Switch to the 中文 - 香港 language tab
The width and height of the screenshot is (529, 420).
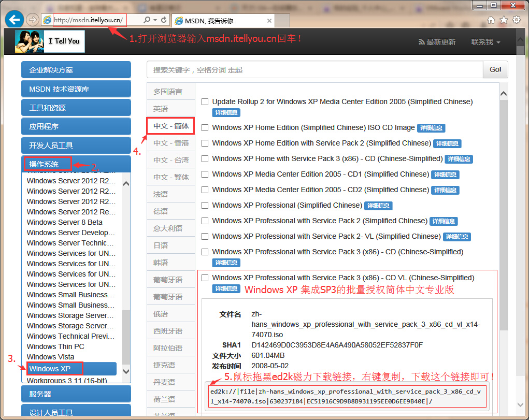(170, 143)
